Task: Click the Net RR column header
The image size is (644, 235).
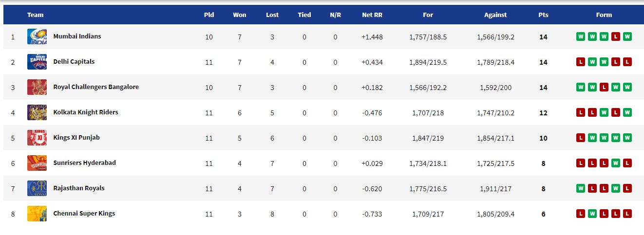Action: 372,15
